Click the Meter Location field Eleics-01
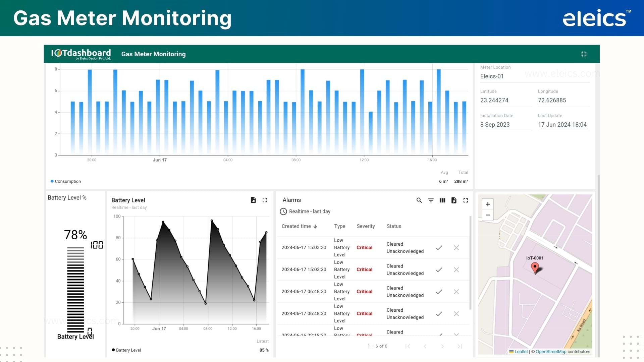 (535, 76)
